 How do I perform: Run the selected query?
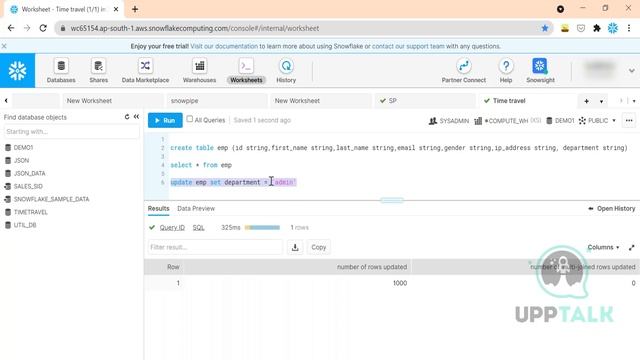click(x=165, y=120)
